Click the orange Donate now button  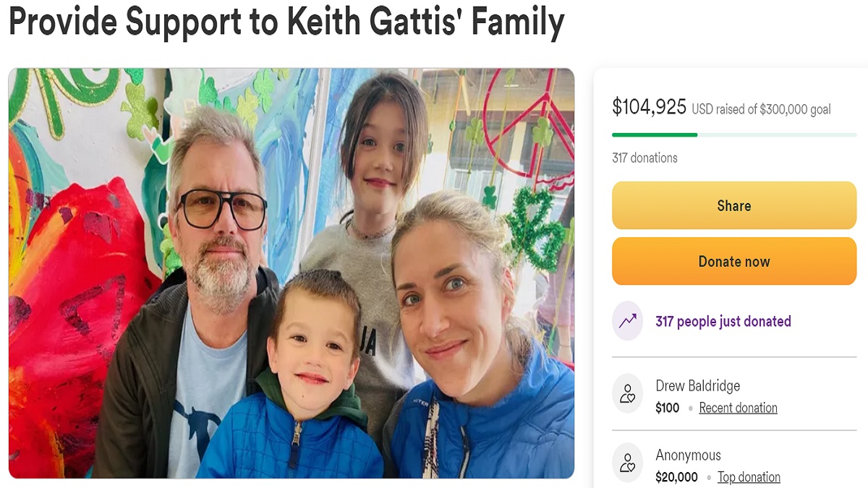pyautogui.click(x=734, y=261)
